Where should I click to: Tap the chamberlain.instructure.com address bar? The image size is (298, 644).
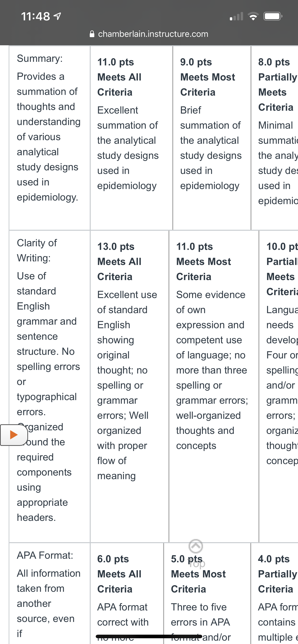point(149,34)
